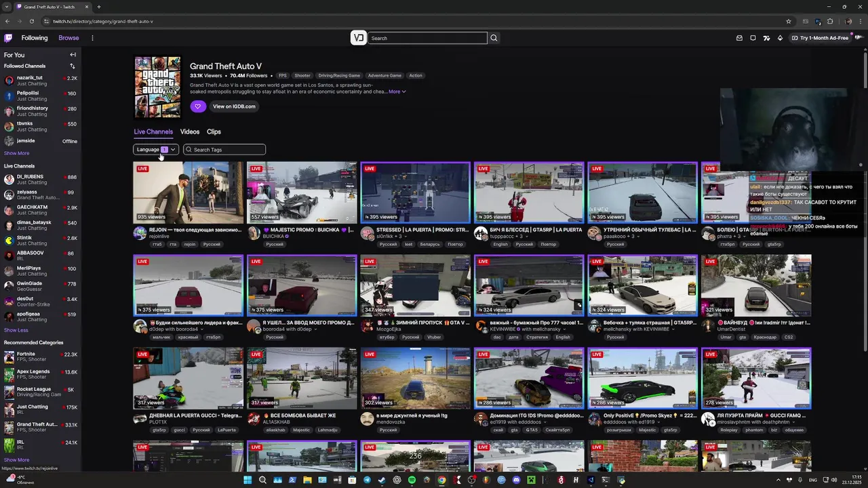The image size is (868, 488).
Task: Open the Just Chatting category with 175K viewers
Action: coord(41,409)
